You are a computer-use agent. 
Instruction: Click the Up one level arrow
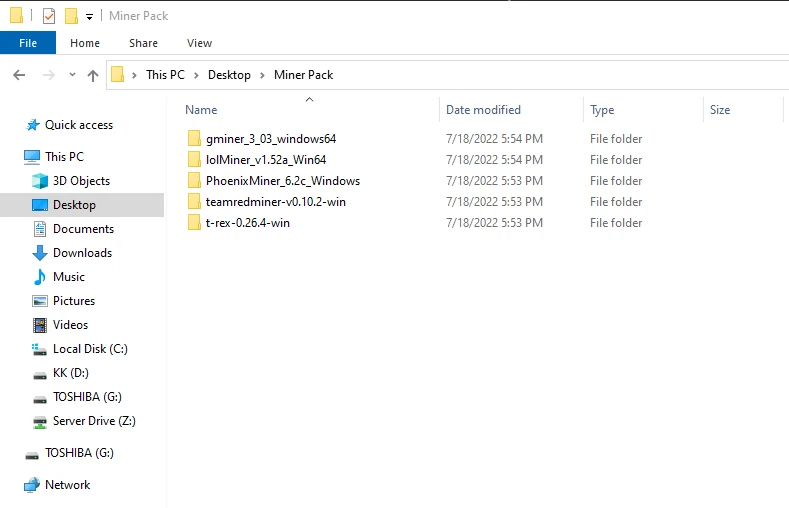pyautogui.click(x=93, y=75)
